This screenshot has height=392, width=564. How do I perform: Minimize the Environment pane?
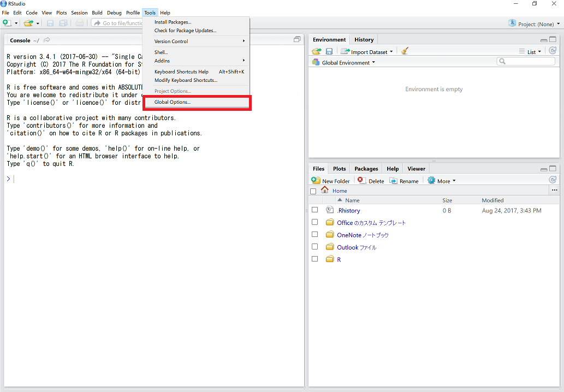[x=544, y=40]
